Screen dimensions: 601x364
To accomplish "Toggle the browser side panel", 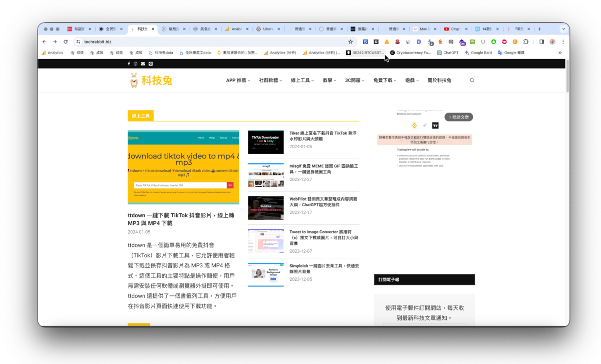I will pyautogui.click(x=541, y=42).
